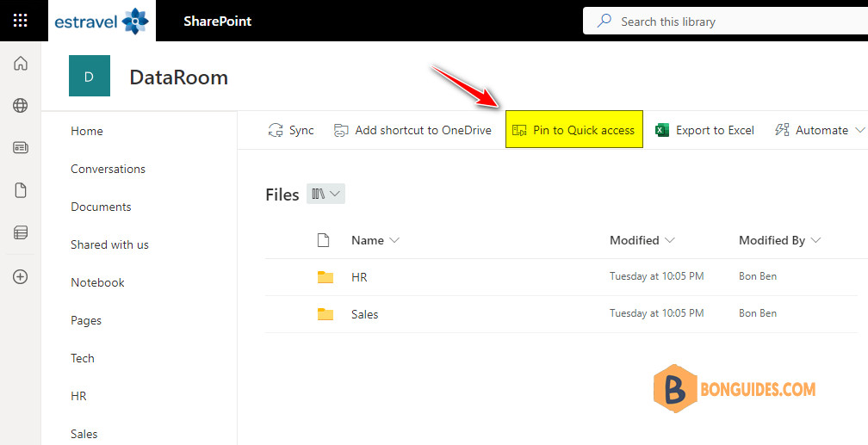Open My files page icon
The height and width of the screenshot is (445, 868).
point(21,190)
